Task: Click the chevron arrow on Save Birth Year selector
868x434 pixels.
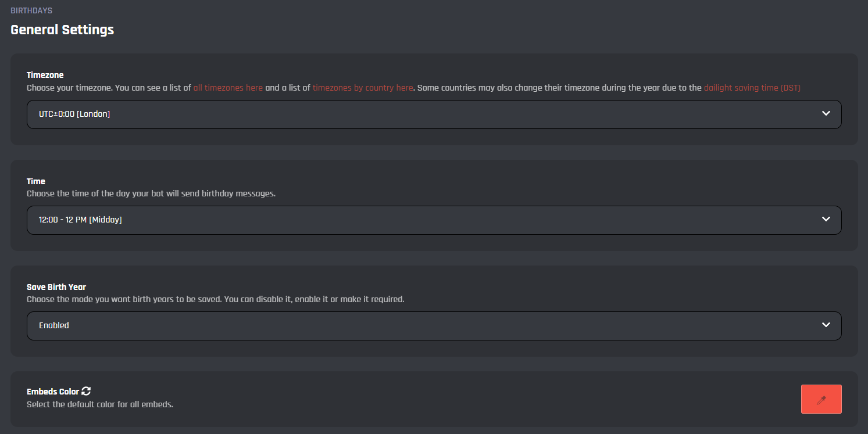Action: (x=826, y=325)
